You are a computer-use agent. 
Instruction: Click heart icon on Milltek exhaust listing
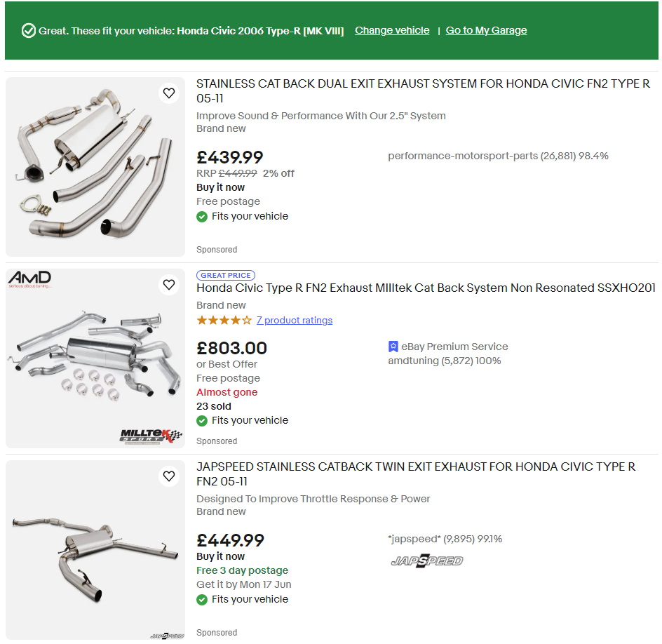(169, 284)
